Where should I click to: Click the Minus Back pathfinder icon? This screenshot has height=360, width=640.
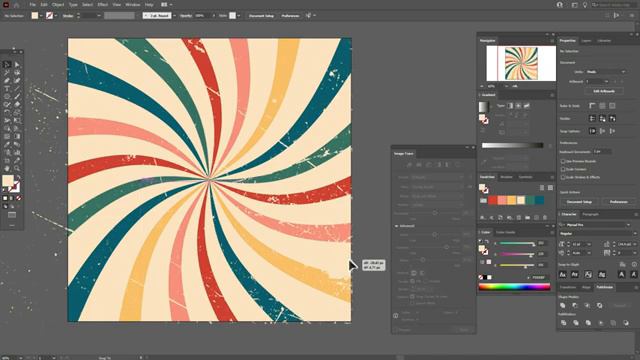pos(626,323)
